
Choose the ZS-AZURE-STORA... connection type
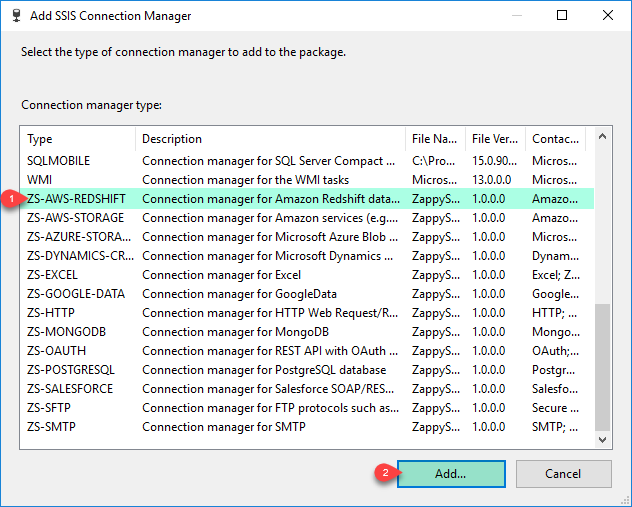[307, 237]
